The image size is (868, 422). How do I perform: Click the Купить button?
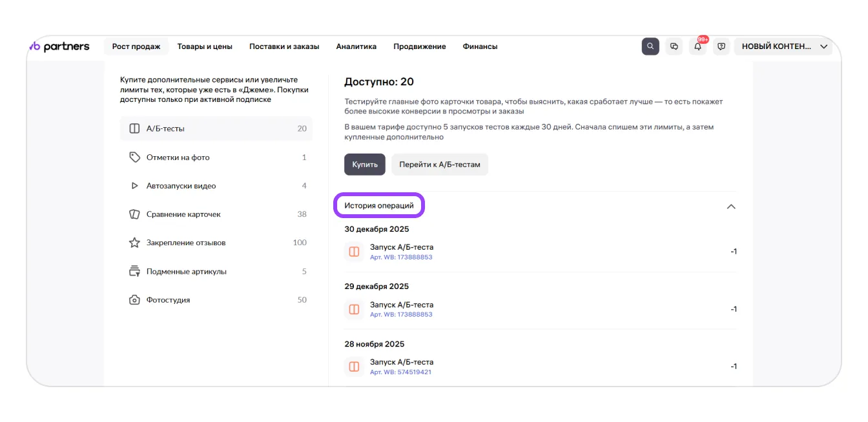(x=365, y=165)
